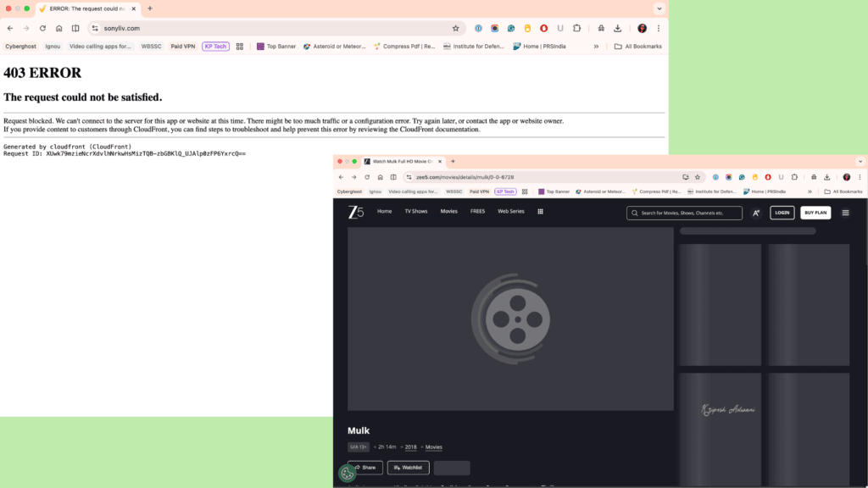Open the tab search dropdown in the sonyliv window

click(659, 8)
